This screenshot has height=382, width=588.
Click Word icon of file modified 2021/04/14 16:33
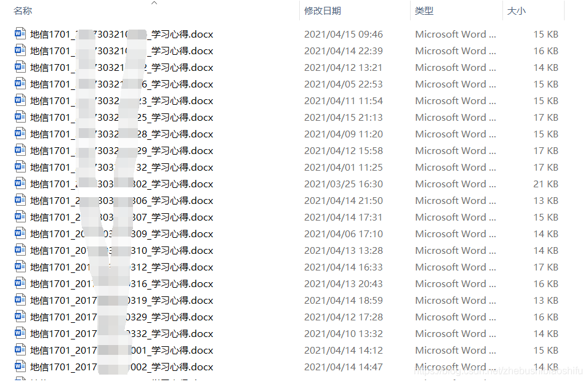click(x=20, y=266)
